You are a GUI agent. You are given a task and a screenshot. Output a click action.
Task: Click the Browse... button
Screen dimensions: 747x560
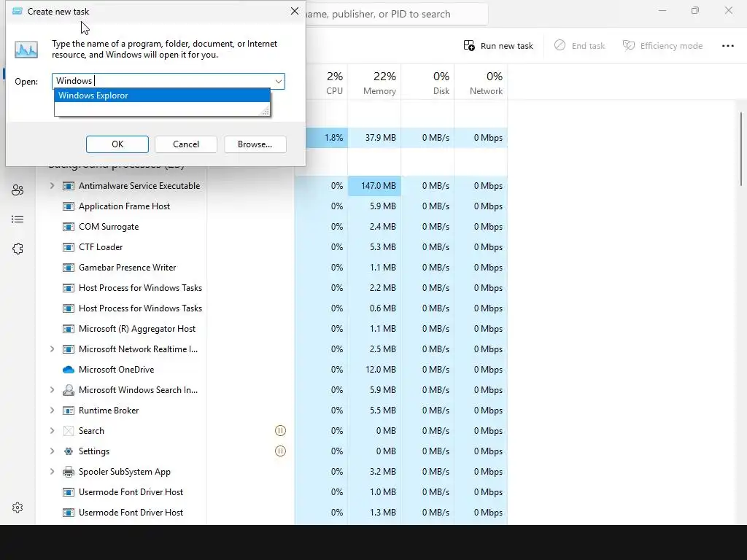tap(255, 144)
